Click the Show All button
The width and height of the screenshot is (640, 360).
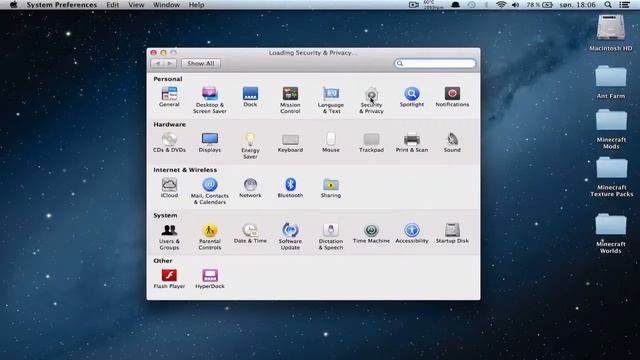coord(201,63)
